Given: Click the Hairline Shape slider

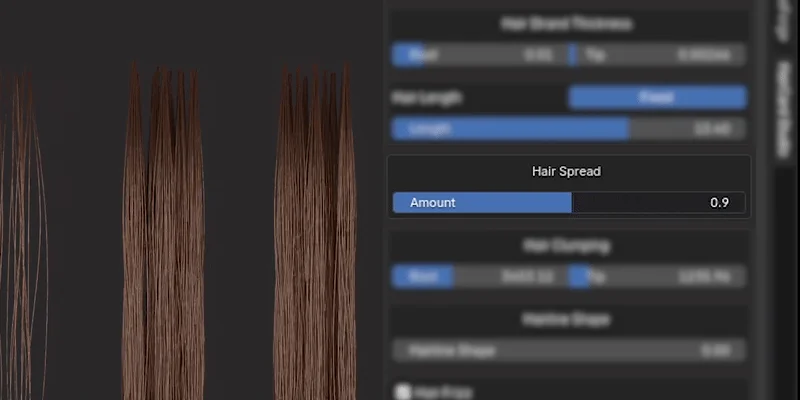Looking at the screenshot, I should click(x=568, y=351).
